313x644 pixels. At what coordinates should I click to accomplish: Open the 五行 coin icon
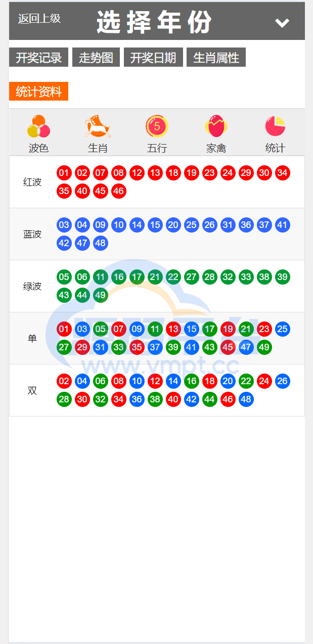157,126
